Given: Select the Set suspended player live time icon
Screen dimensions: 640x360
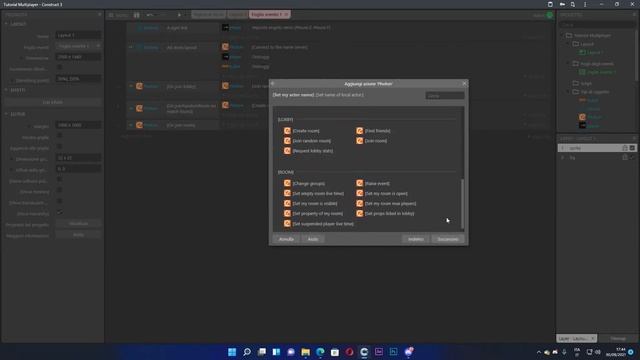Looking at the screenshot, I should coord(287,224).
